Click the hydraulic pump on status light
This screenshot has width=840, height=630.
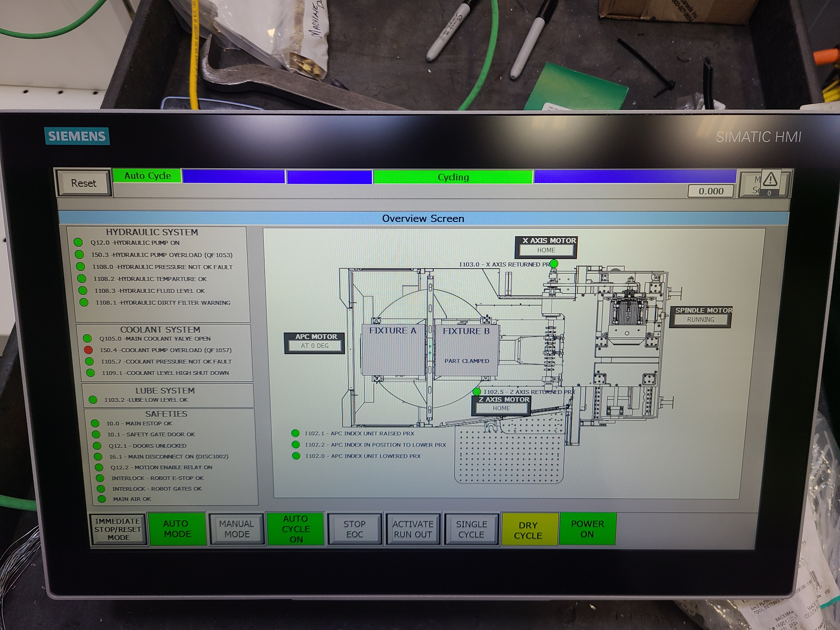pyautogui.click(x=78, y=242)
